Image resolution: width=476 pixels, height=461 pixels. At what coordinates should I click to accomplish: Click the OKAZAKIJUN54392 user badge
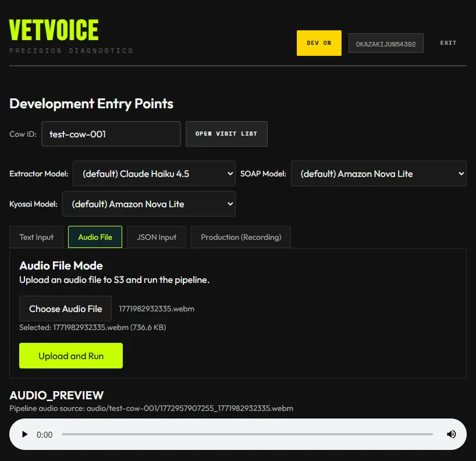click(386, 43)
